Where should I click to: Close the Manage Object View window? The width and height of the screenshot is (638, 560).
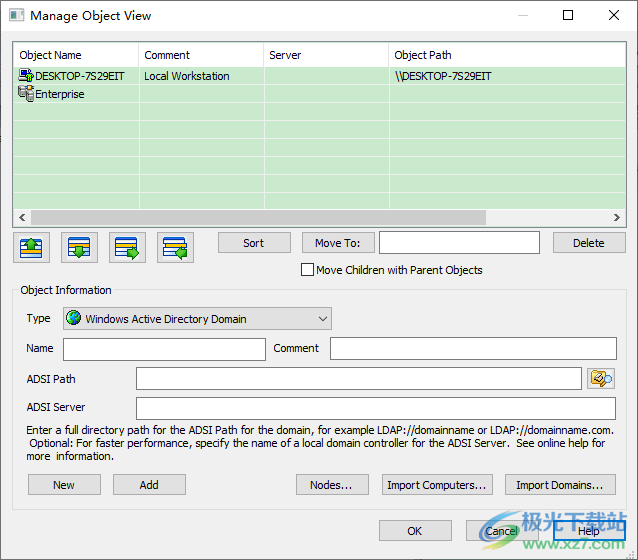[614, 15]
